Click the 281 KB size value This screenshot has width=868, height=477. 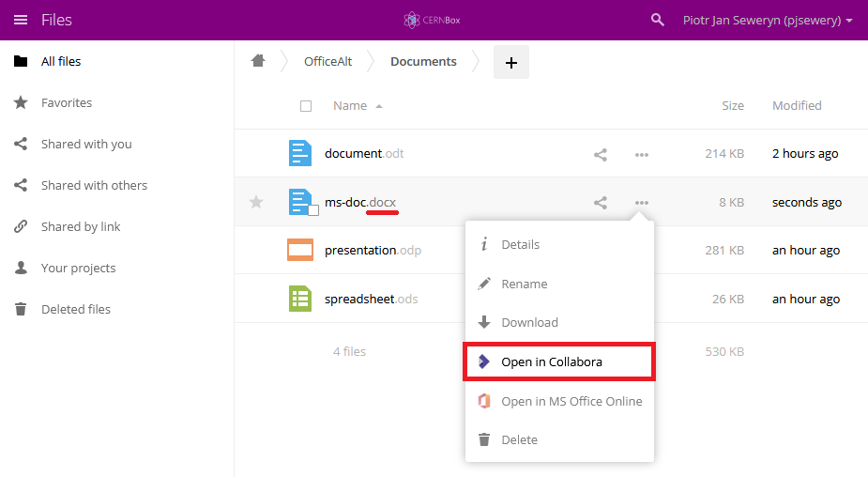click(724, 251)
